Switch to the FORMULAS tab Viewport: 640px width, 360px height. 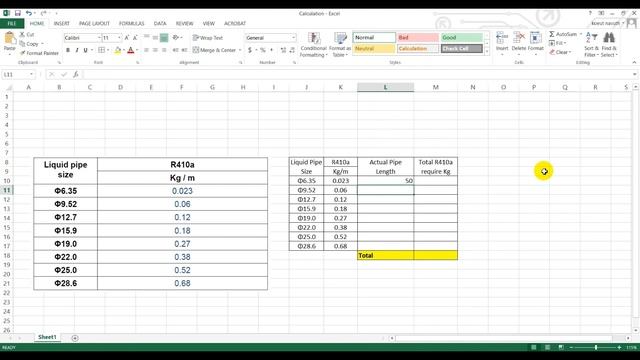click(131, 24)
